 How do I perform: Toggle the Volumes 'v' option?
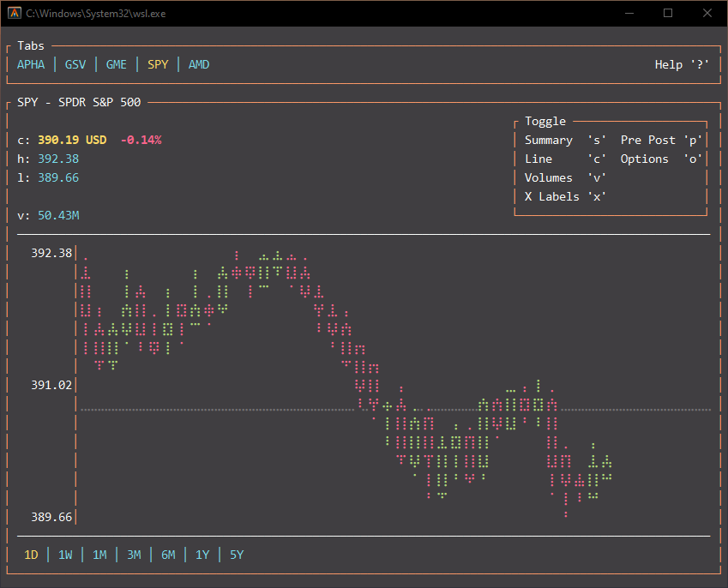(565, 177)
